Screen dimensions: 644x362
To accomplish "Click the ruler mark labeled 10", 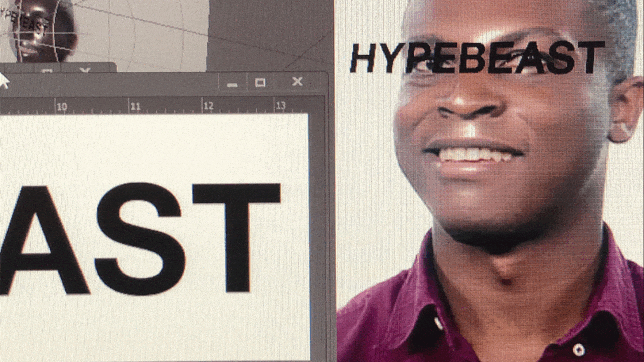I will [62, 107].
